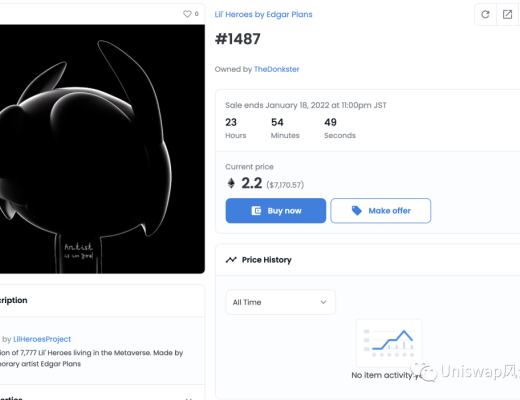Collapse the Price History section header
This screenshot has height=400, width=520.
pos(368,260)
